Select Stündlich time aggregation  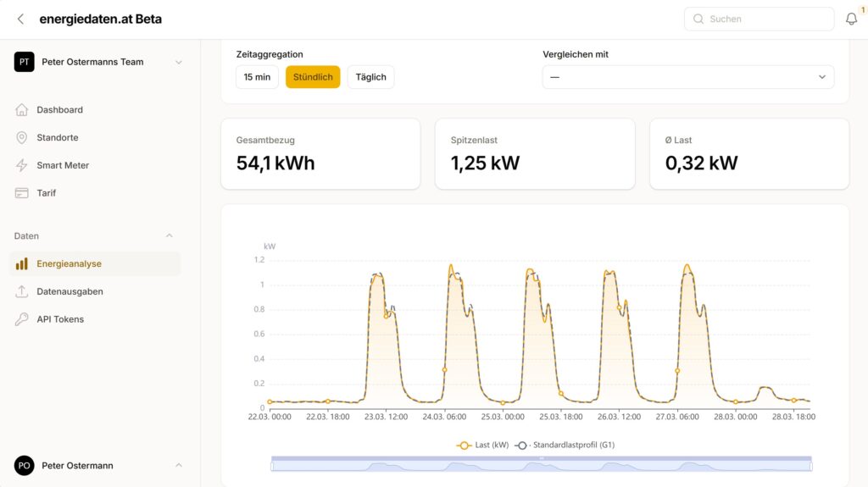pyautogui.click(x=313, y=77)
